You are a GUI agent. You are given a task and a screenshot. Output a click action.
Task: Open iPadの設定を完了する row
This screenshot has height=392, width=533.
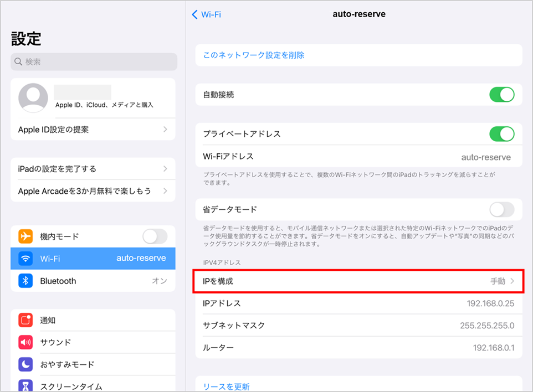pos(93,169)
